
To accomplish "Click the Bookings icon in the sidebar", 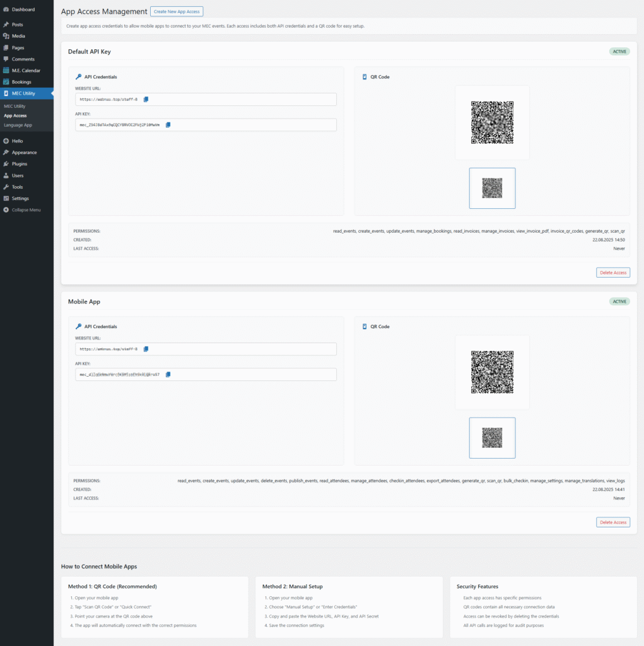I will coord(6,82).
